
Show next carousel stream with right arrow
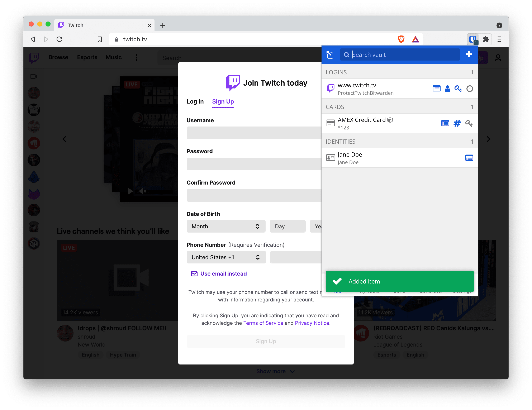tap(488, 139)
